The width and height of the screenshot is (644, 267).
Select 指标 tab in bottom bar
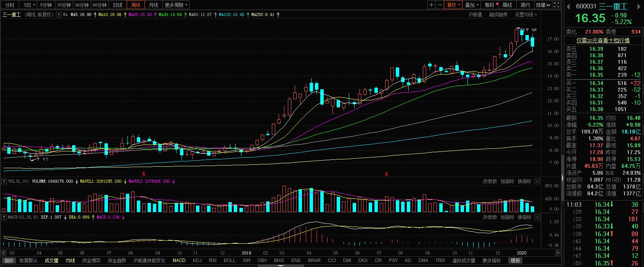pyautogui.click(x=9, y=261)
